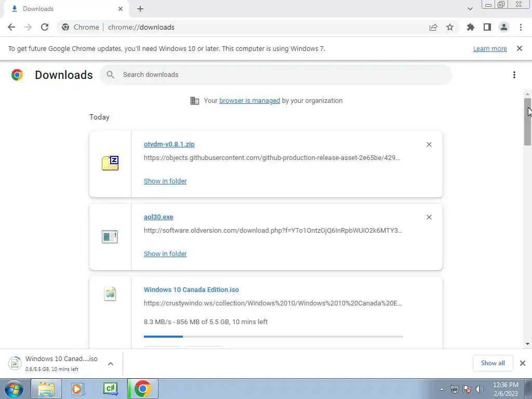
Task: Open the Learn more link
Action: [490, 48]
